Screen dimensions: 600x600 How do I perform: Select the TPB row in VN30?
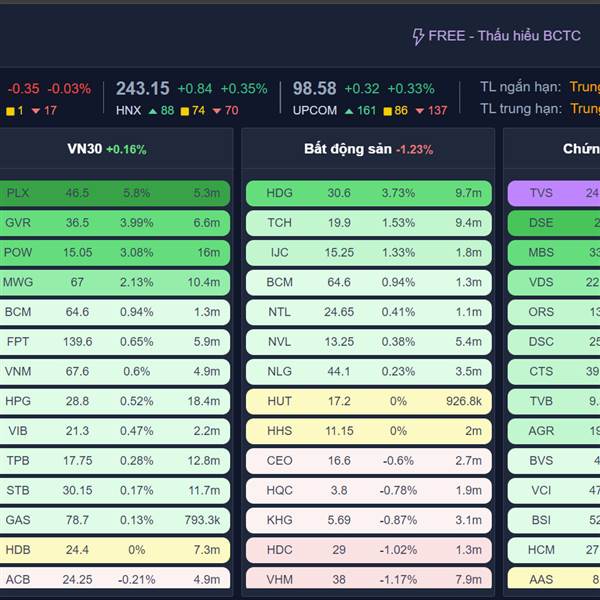(x=115, y=461)
